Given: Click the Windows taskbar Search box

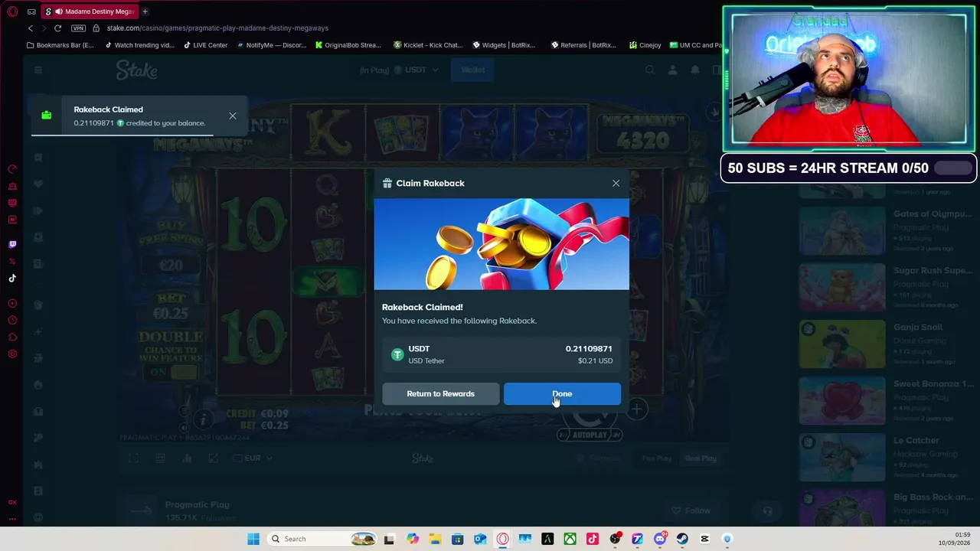Looking at the screenshot, I should (x=322, y=539).
